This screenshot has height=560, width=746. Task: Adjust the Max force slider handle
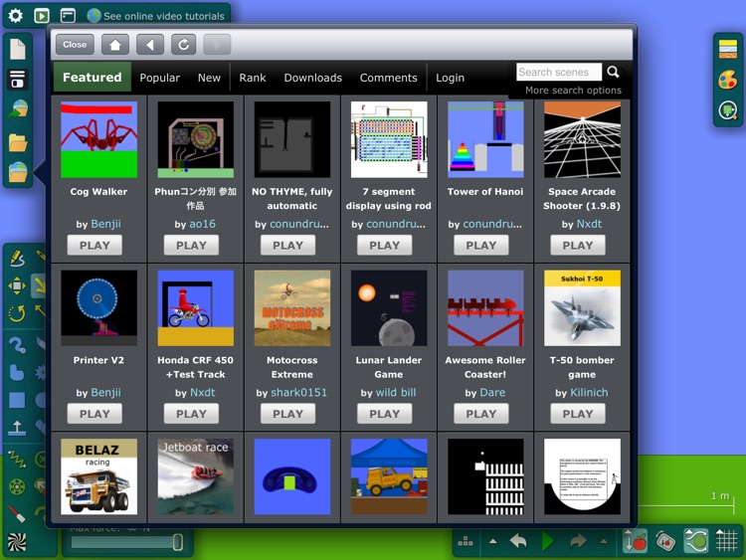(x=177, y=542)
